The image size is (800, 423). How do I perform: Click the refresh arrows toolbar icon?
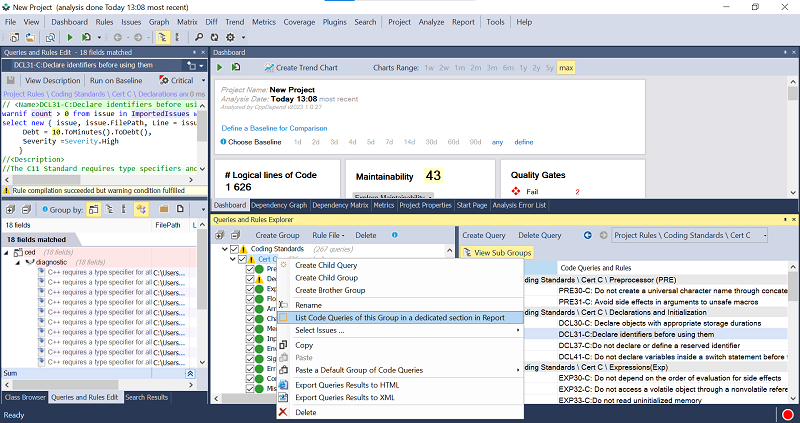(214, 37)
